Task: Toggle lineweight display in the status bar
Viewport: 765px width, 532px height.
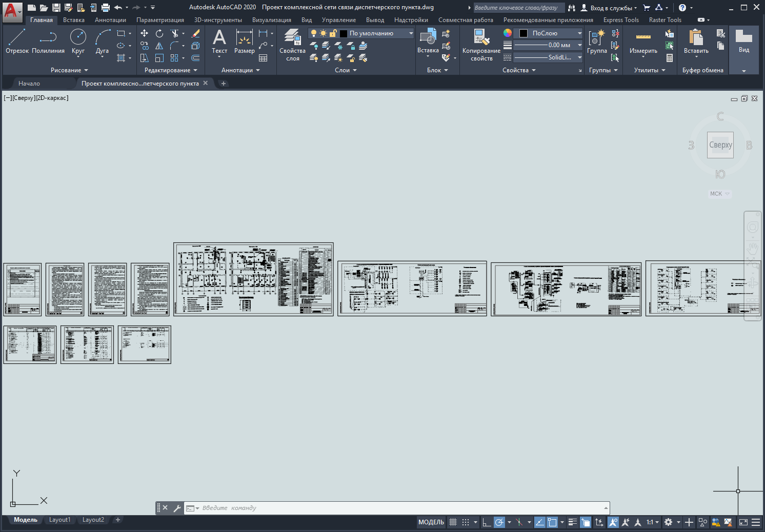Action: pyautogui.click(x=573, y=522)
